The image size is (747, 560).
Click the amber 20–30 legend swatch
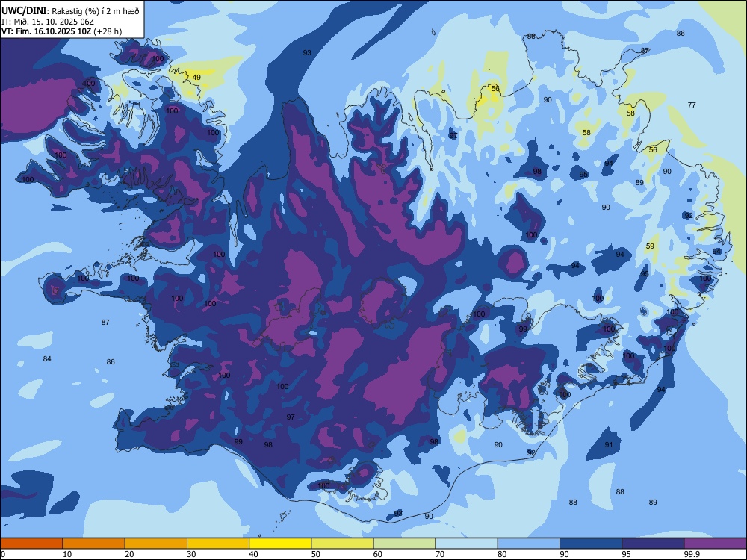[156, 544]
